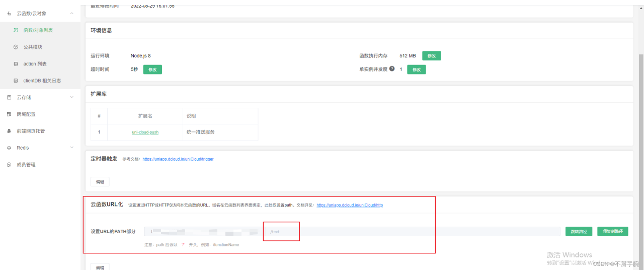Click the icon beside 跨域配置
Image resolution: width=644 pixels, height=270 pixels.
click(9, 114)
